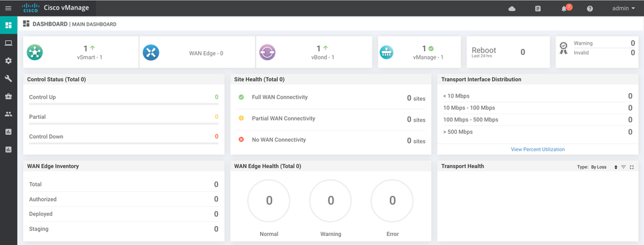This screenshot has height=245, width=644.
Task: Click the yellow Partial WAN Connectivity icon
Action: tap(241, 118)
